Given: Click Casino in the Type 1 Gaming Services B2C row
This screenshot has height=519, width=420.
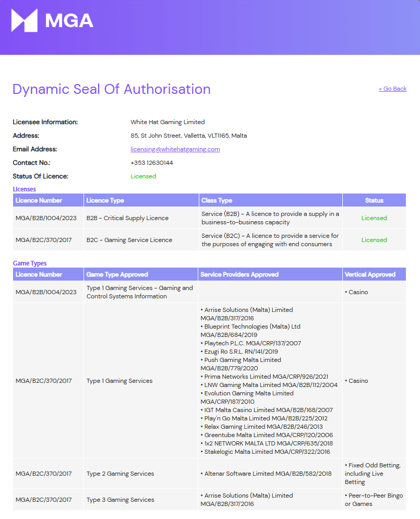Looking at the screenshot, I should coord(356,381).
